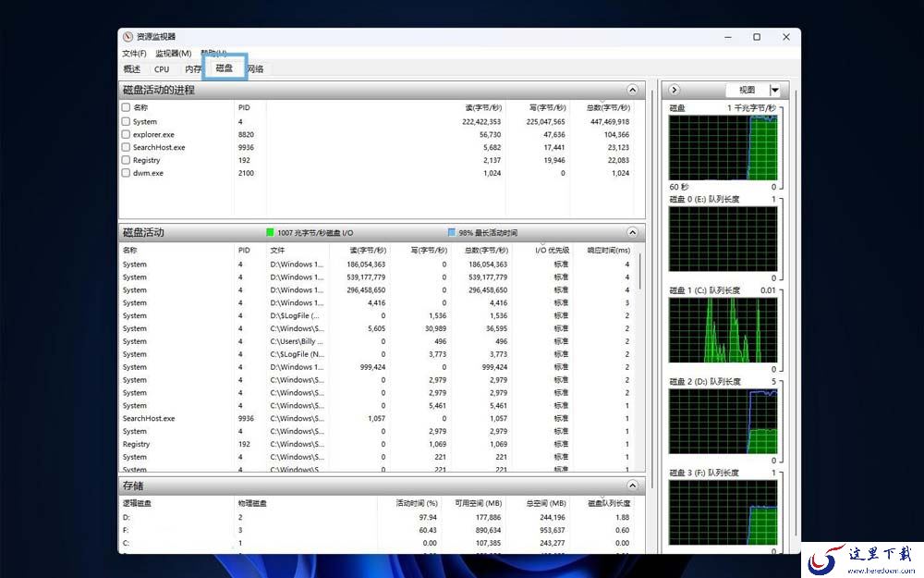Viewport: 924px width, 578px height.
Task: Click the 447,469,918 total value for System
Action: click(x=610, y=121)
